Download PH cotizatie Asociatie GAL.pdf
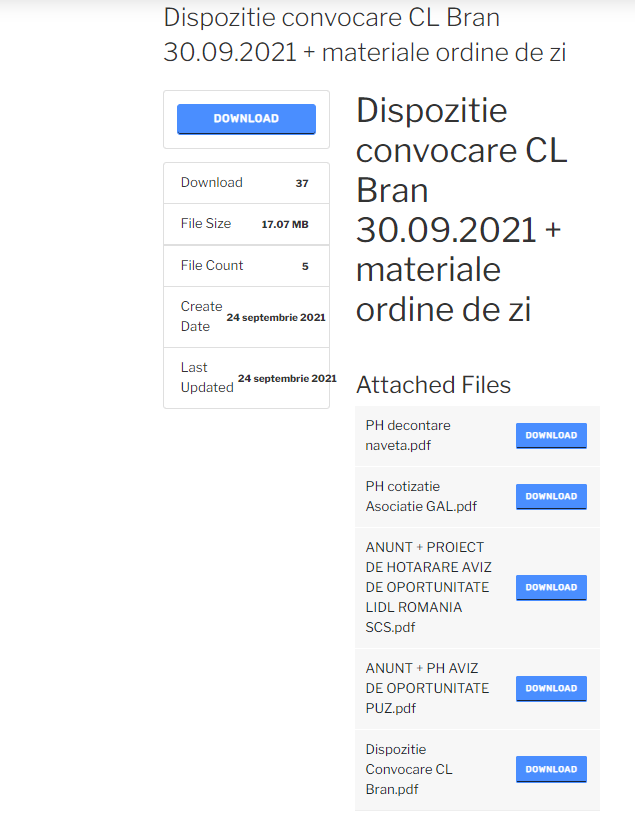The width and height of the screenshot is (635, 830). tap(551, 497)
